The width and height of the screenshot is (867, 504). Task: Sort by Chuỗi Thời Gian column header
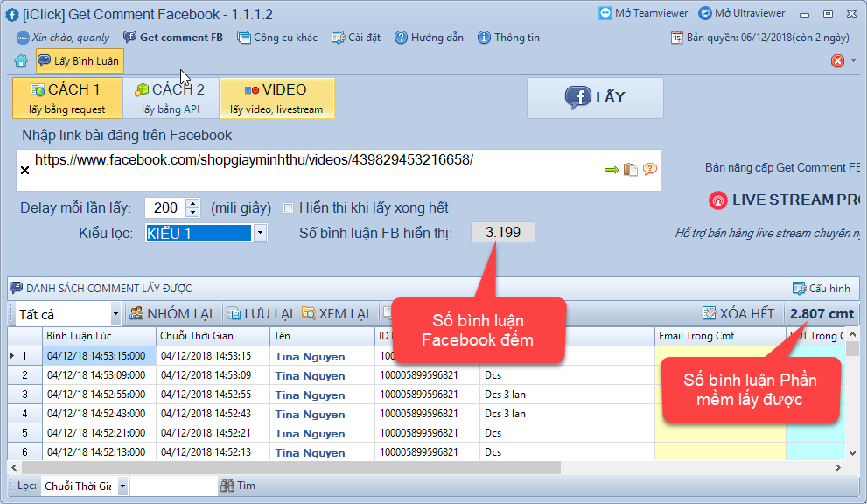(x=213, y=336)
